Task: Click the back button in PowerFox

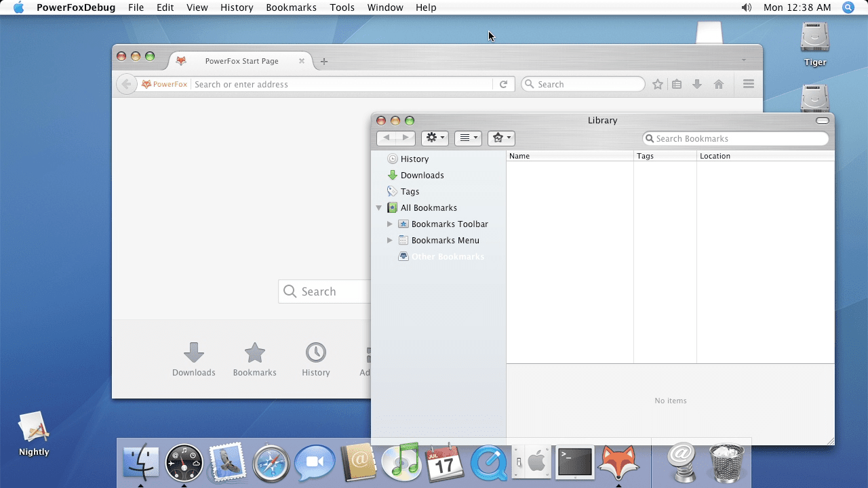Action: 125,84
